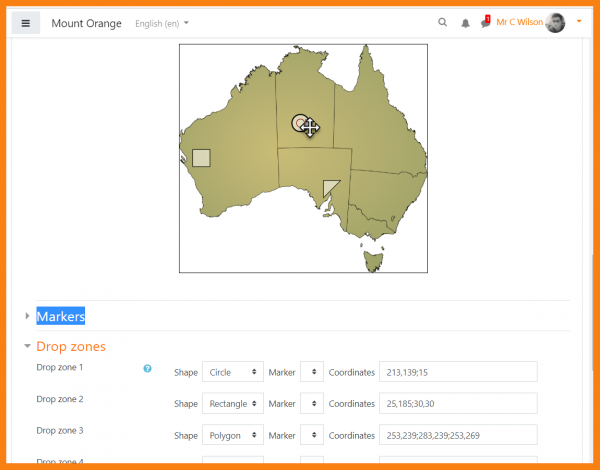Open Drop zone 1 Circle shape dropdown
The width and height of the screenshot is (600, 470).
coord(232,372)
